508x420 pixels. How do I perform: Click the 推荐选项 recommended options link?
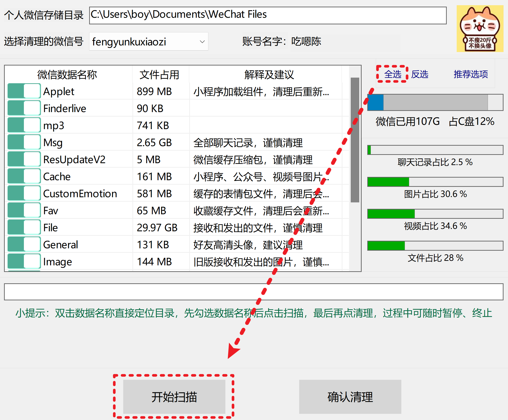coord(470,74)
